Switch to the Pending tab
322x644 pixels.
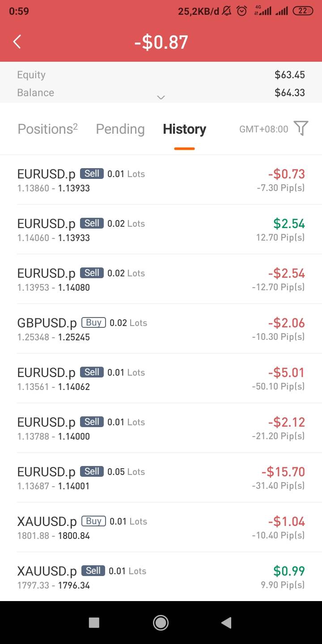pyautogui.click(x=120, y=129)
